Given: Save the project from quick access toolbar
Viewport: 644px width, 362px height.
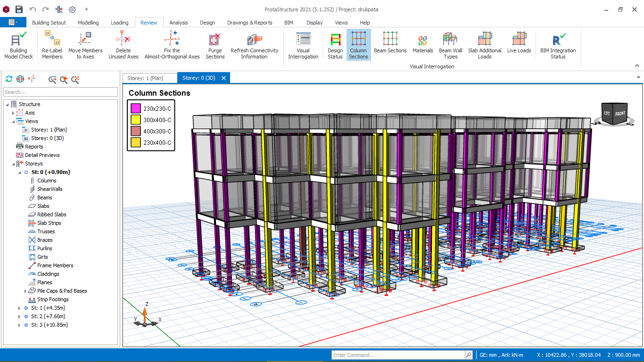Looking at the screenshot, I should (x=19, y=9).
